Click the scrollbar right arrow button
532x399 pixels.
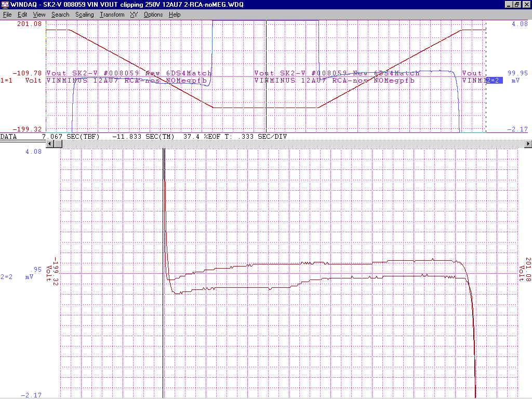[528, 143]
